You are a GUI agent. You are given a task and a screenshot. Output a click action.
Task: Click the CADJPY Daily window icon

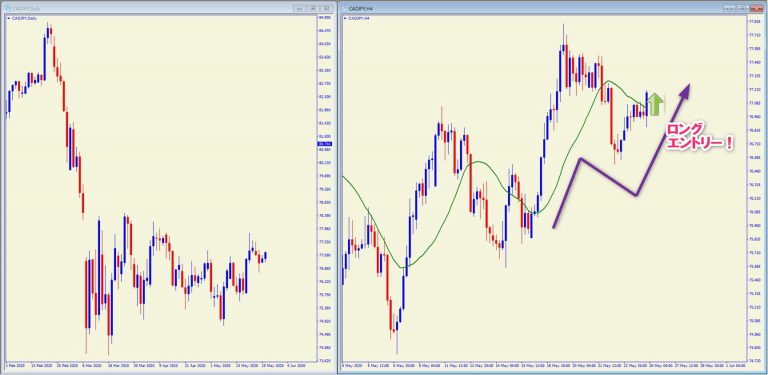(x=8, y=9)
